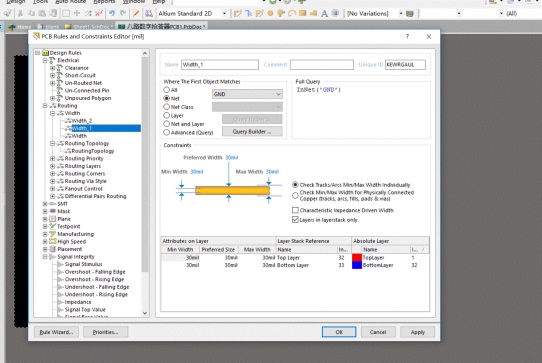Collapse the Routing rules node

point(45,106)
